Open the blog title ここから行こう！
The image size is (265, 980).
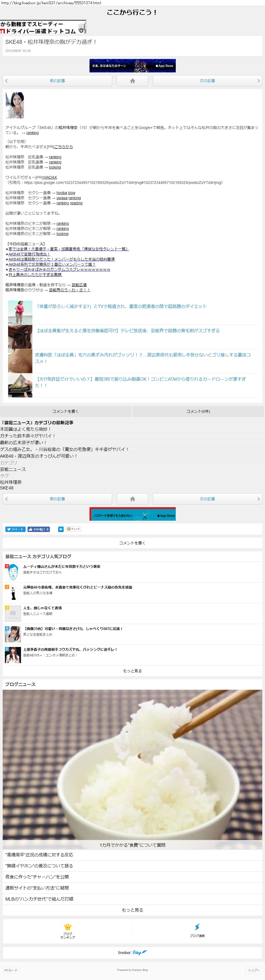tap(132, 12)
